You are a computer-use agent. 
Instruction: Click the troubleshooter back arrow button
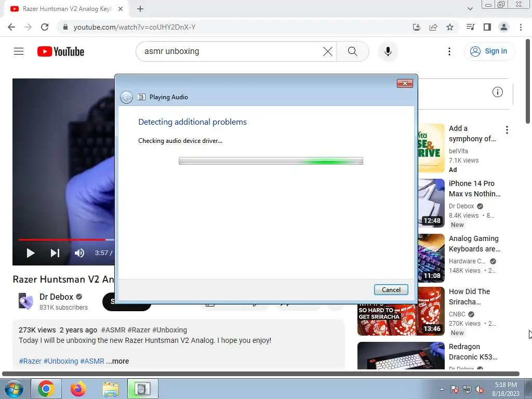(x=127, y=97)
